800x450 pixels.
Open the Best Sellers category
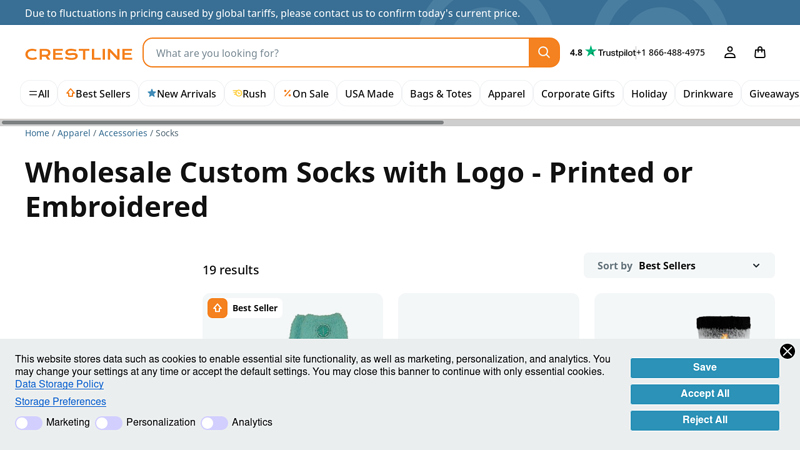(x=98, y=94)
